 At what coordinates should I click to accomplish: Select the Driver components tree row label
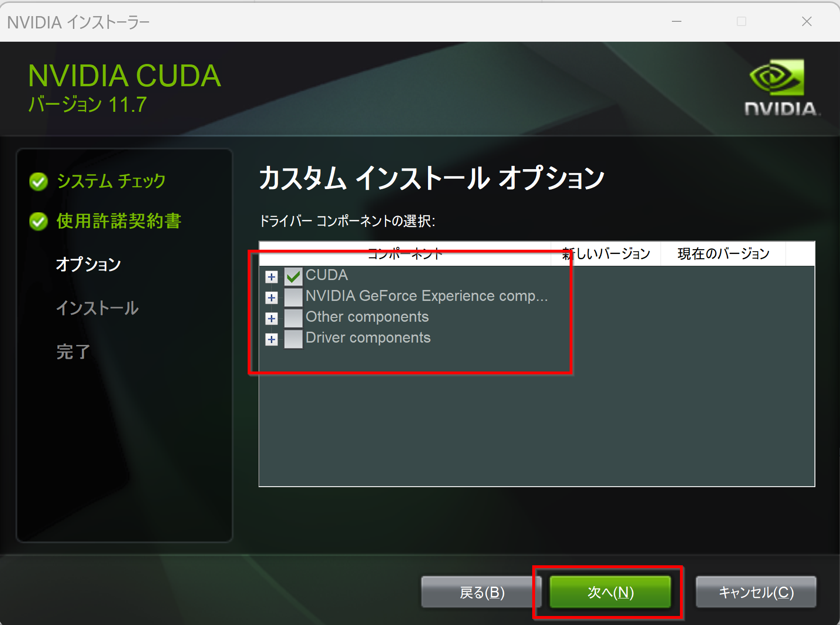point(368,338)
